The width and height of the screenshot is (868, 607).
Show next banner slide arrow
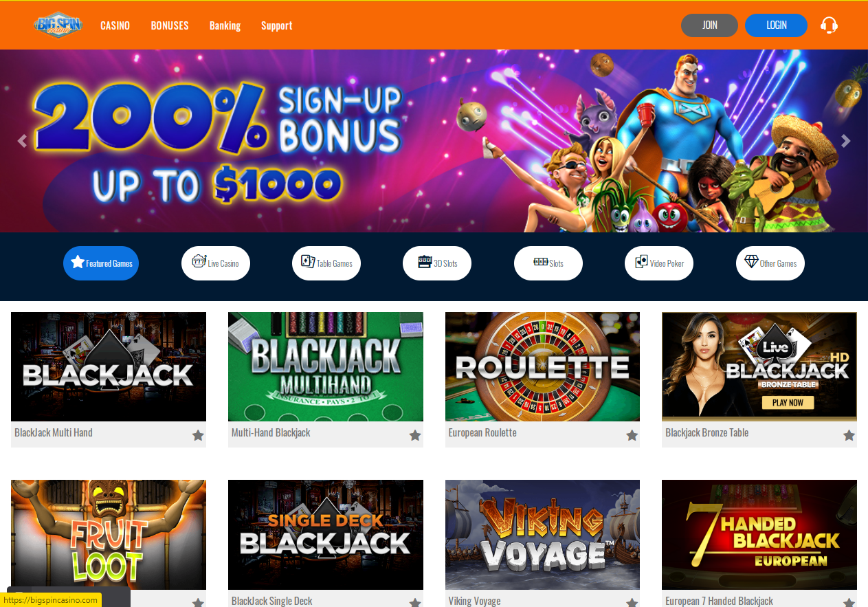[846, 141]
